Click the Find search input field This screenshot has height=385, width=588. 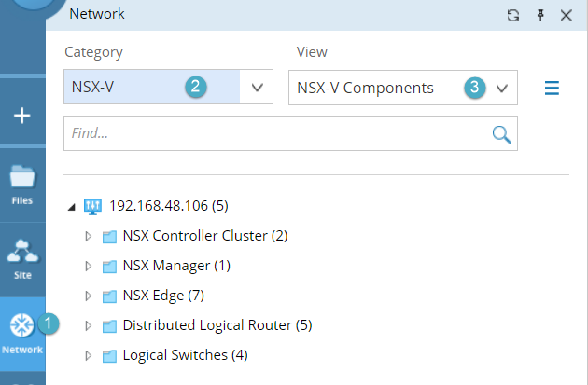click(275, 133)
